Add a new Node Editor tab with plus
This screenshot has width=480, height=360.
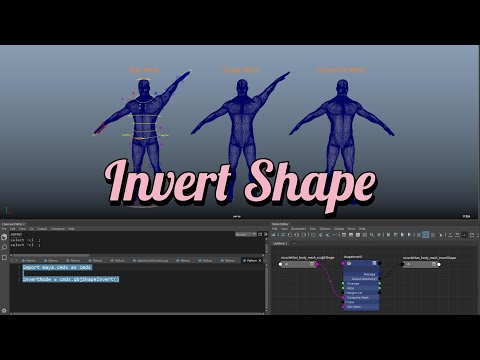[x=294, y=244]
